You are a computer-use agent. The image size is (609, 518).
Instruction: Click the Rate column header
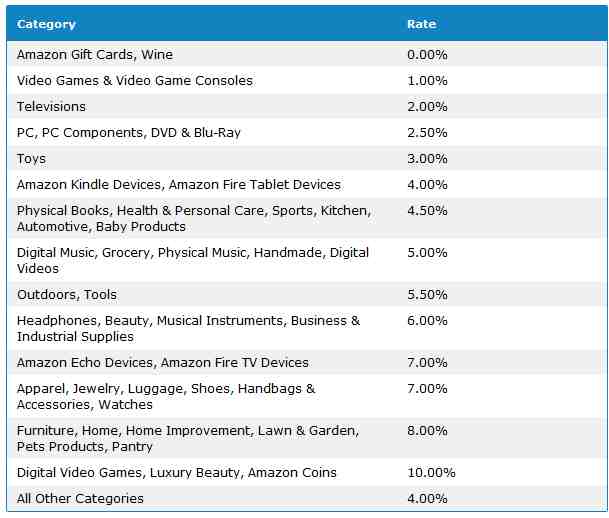coord(421,24)
